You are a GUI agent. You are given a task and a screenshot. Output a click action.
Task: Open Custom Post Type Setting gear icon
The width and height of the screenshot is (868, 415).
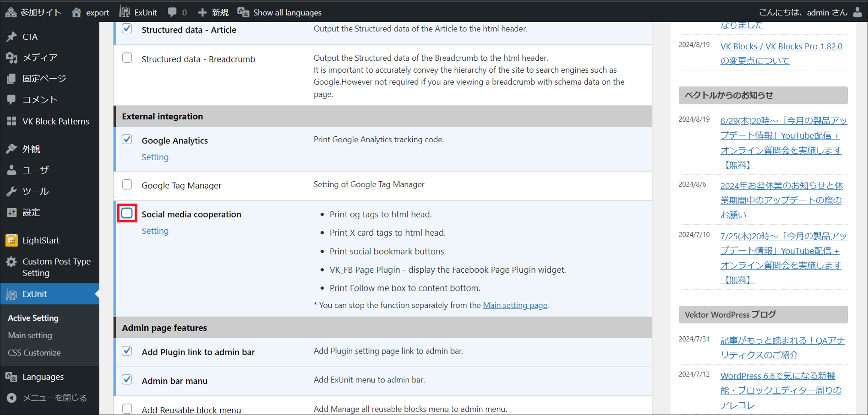pos(12,262)
